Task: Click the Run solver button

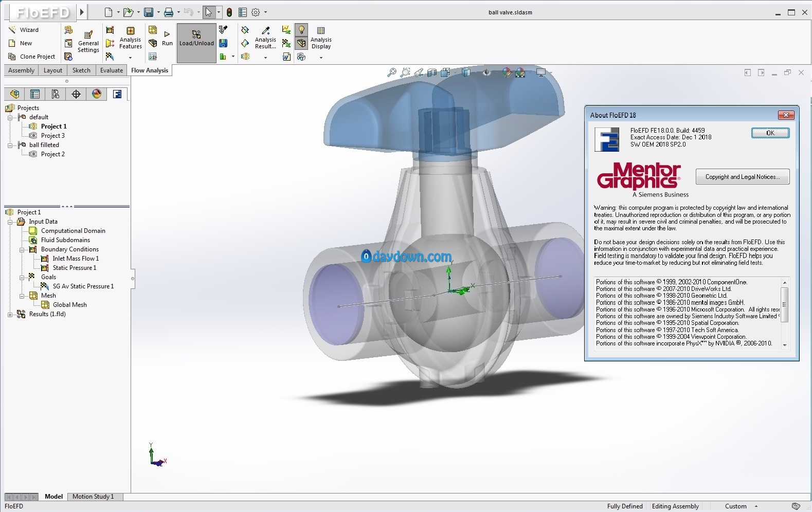Action: point(167,39)
